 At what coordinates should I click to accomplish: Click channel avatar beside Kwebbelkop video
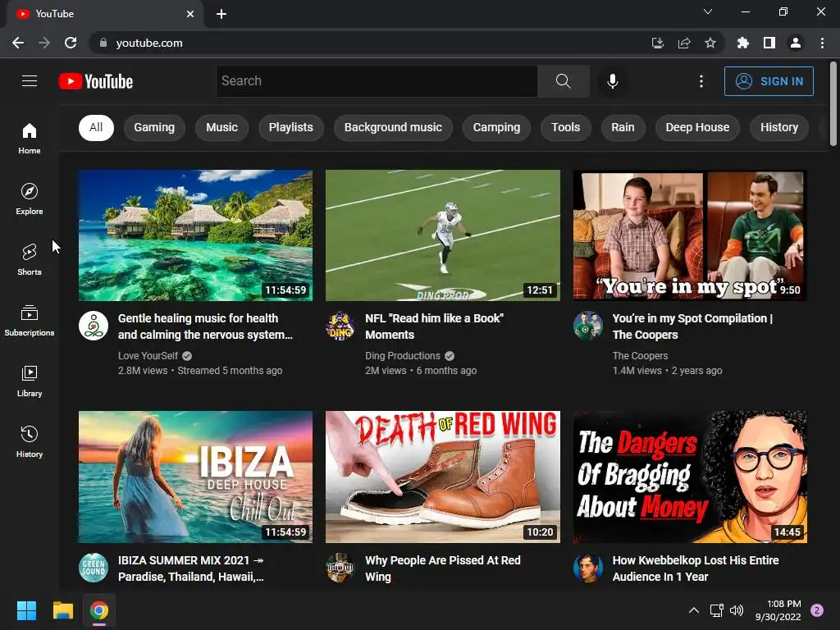click(x=588, y=568)
